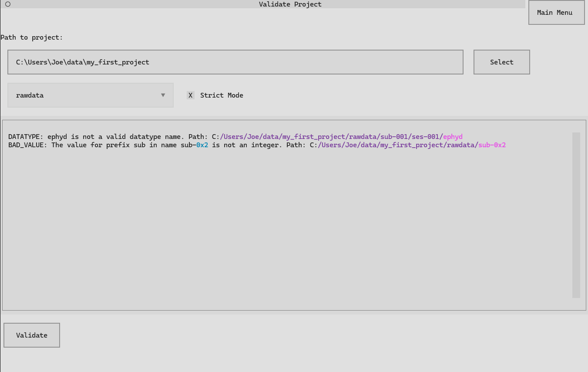The width and height of the screenshot is (588, 372).
Task: Open the rawdata dropdown
Action: [x=91, y=95]
